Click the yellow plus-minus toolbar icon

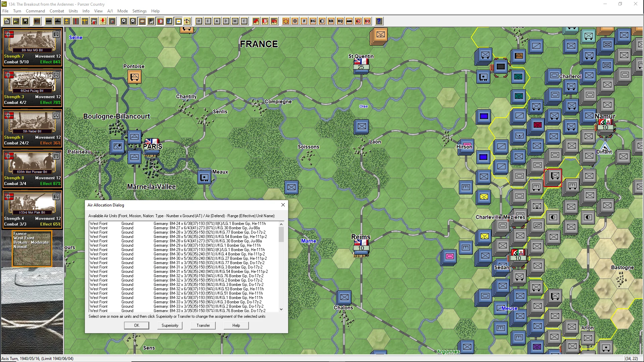point(67,21)
